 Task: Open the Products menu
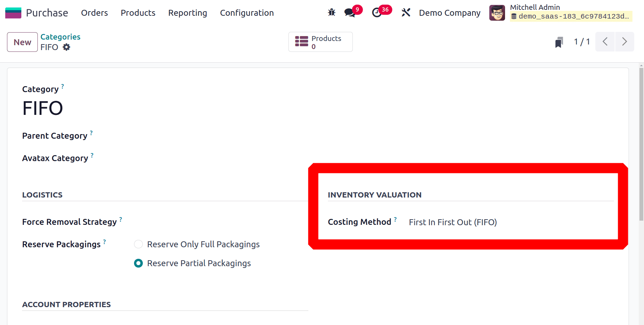click(x=138, y=13)
